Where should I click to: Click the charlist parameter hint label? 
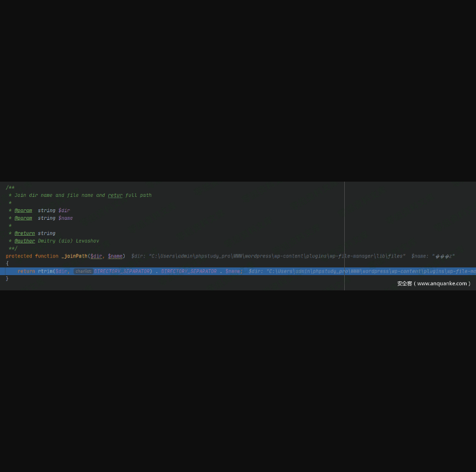point(83,272)
